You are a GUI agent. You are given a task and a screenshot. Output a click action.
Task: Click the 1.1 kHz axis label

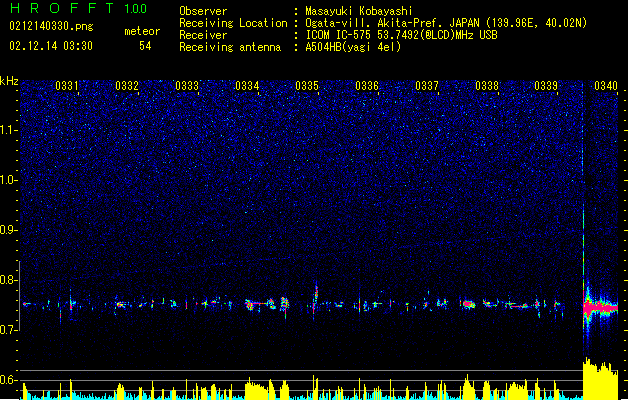pyautogui.click(x=9, y=130)
